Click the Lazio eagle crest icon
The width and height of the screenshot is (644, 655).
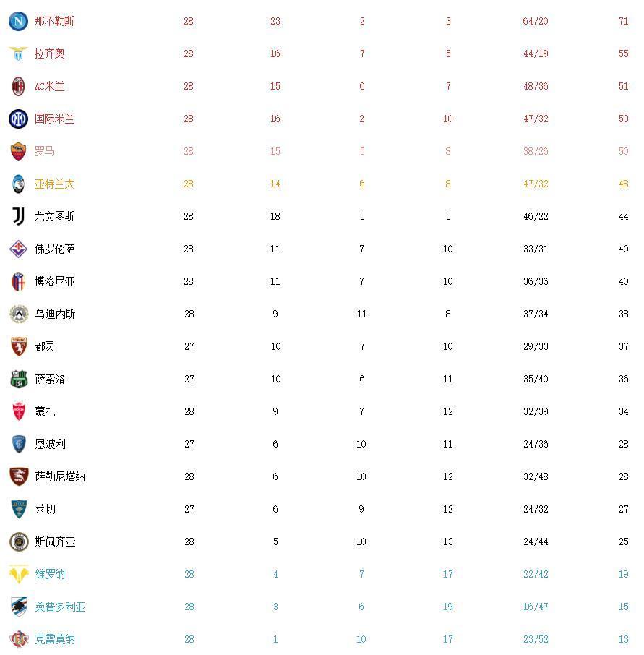click(x=18, y=53)
